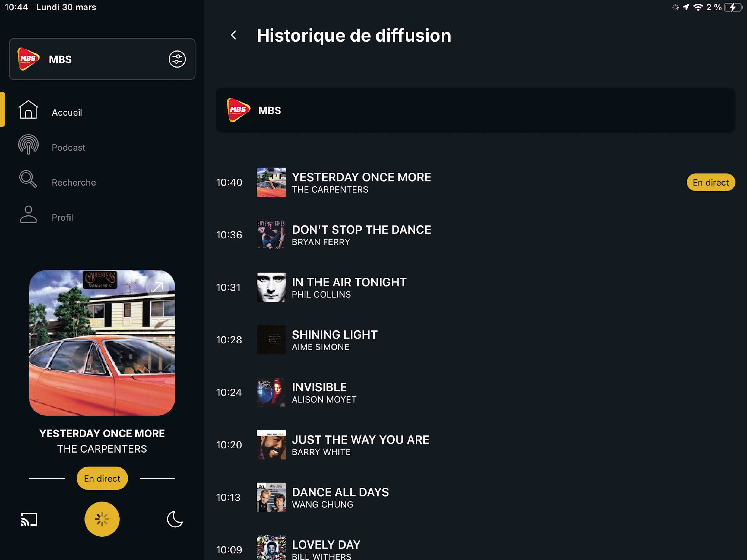The width and height of the screenshot is (747, 560).
Task: Click the 10:40 timestamp
Action: 229,182
